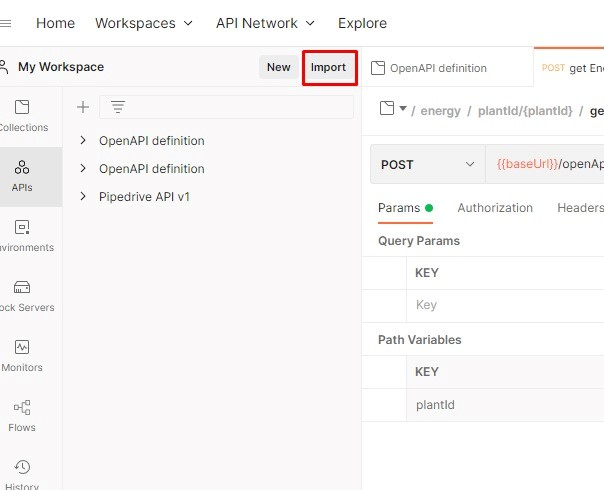Screen dimensions: 604x490
Task: Click the plus icon to create new API
Action: pyautogui.click(x=83, y=107)
